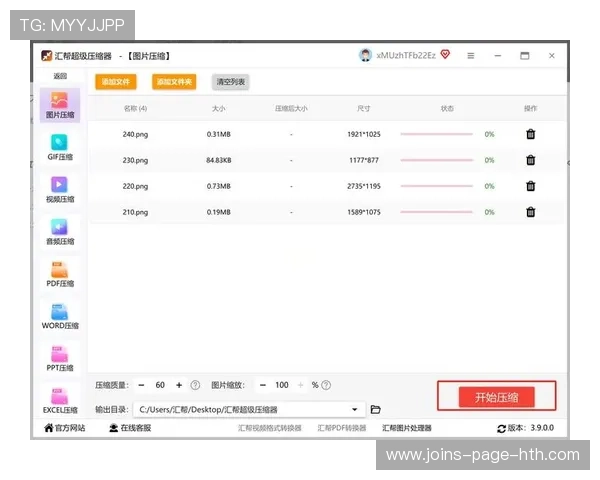Click the 名称 (4) column header
This screenshot has height=480, width=600.
point(135,108)
